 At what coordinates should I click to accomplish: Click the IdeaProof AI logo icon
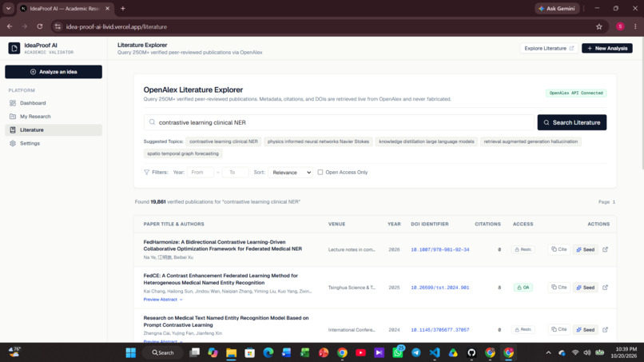14,48
